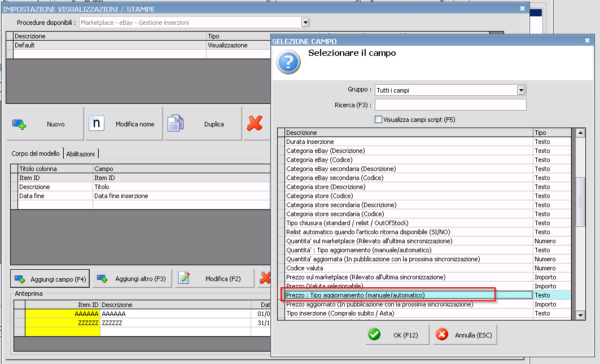Viewport: 600px width, 364px height.
Task: Close the Selezione campo dialog
Action: pyautogui.click(x=588, y=40)
